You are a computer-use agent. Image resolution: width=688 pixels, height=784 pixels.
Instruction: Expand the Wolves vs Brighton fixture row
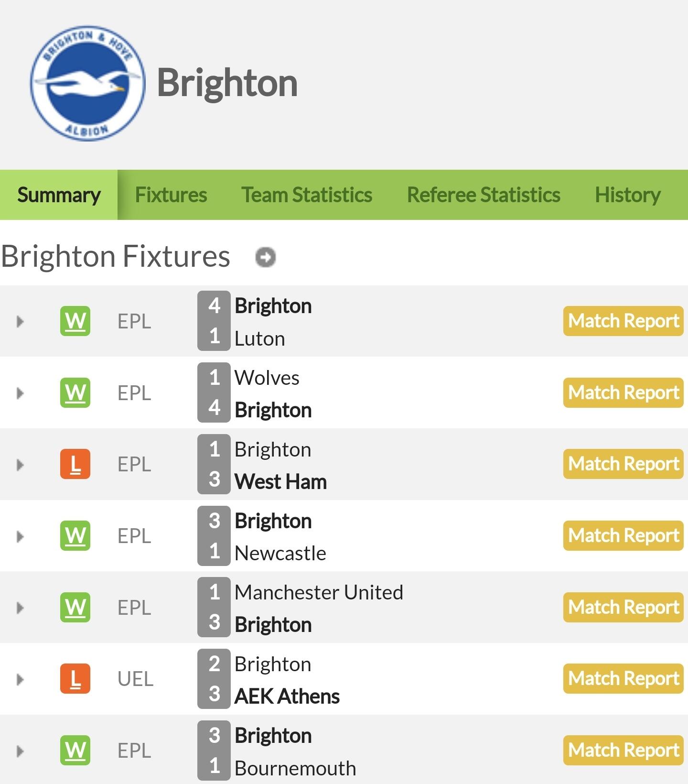coord(20,393)
